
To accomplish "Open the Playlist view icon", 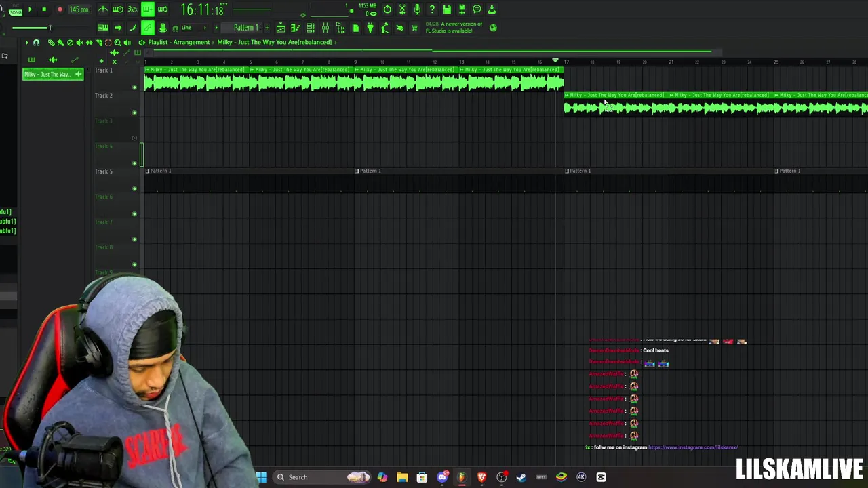I will (281, 28).
